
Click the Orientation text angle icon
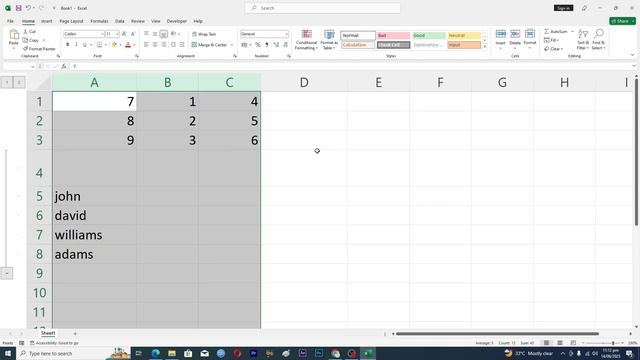point(173,34)
